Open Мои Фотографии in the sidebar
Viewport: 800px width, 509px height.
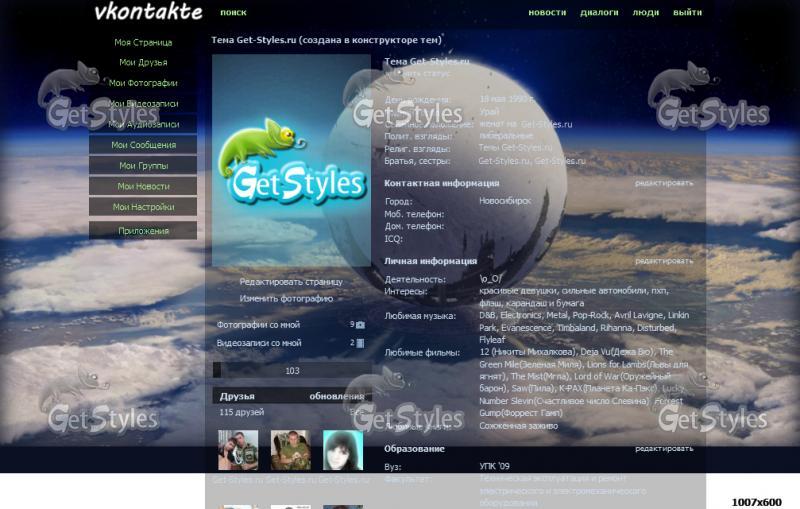[x=143, y=83]
